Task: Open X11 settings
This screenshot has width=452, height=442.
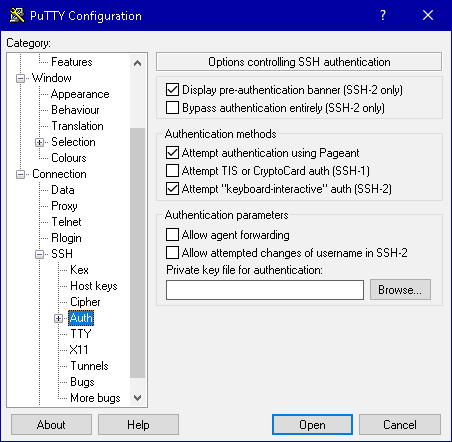Action: [79, 350]
